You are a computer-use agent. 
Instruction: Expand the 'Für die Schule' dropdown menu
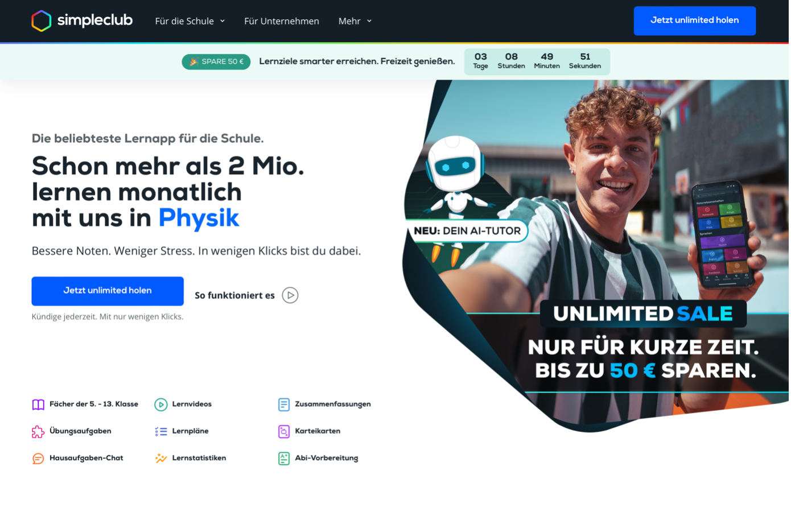coord(190,21)
